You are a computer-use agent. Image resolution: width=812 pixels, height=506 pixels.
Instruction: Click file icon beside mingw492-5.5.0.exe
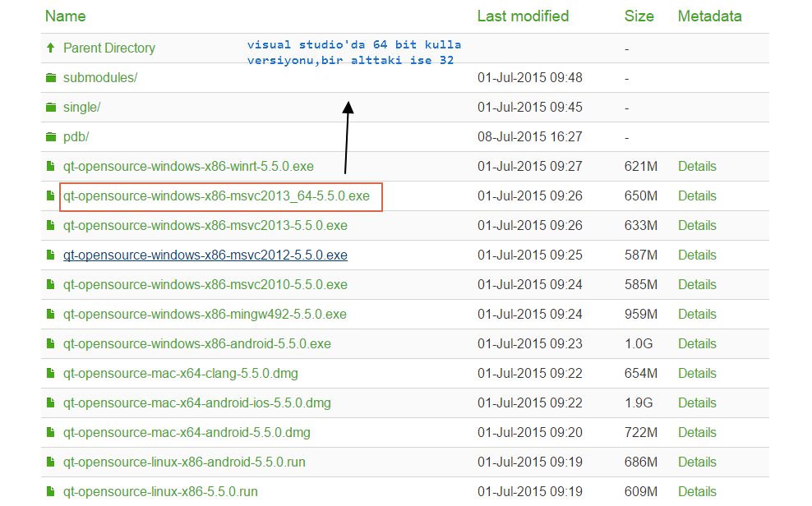point(50,314)
